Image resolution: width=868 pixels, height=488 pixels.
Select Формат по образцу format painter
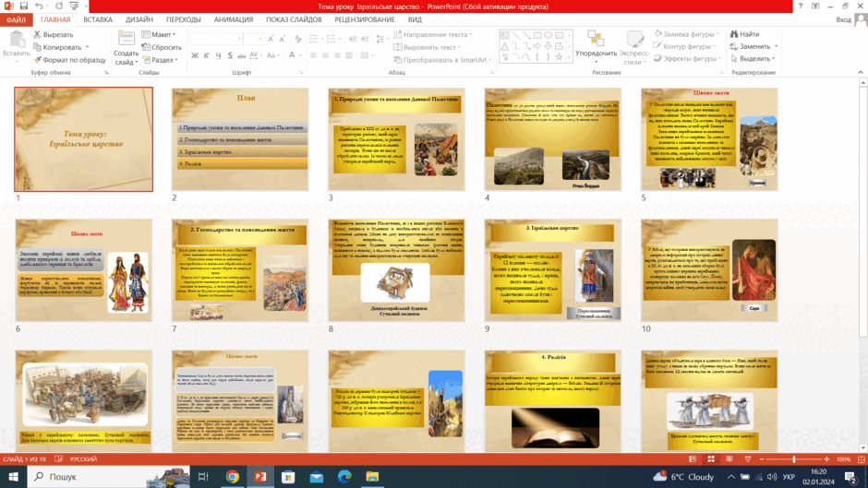69,60
